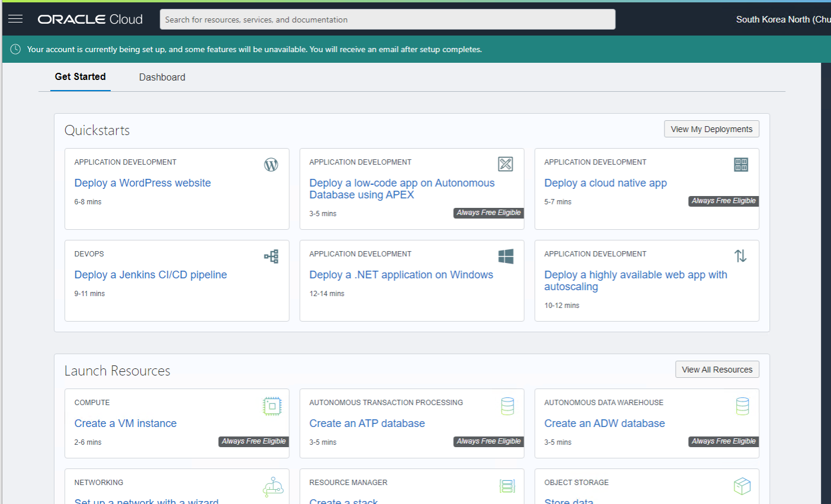This screenshot has height=504, width=831.
Task: Open Create an ADW database link
Action: (x=605, y=423)
